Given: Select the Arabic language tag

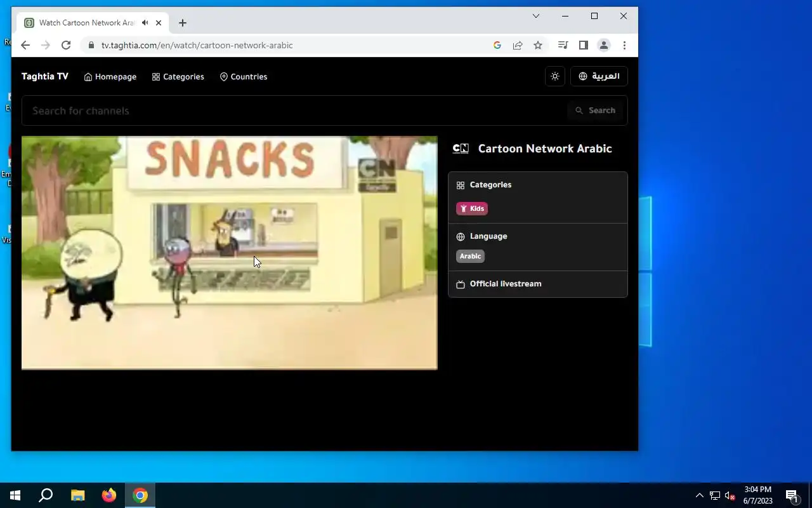Looking at the screenshot, I should pos(470,256).
